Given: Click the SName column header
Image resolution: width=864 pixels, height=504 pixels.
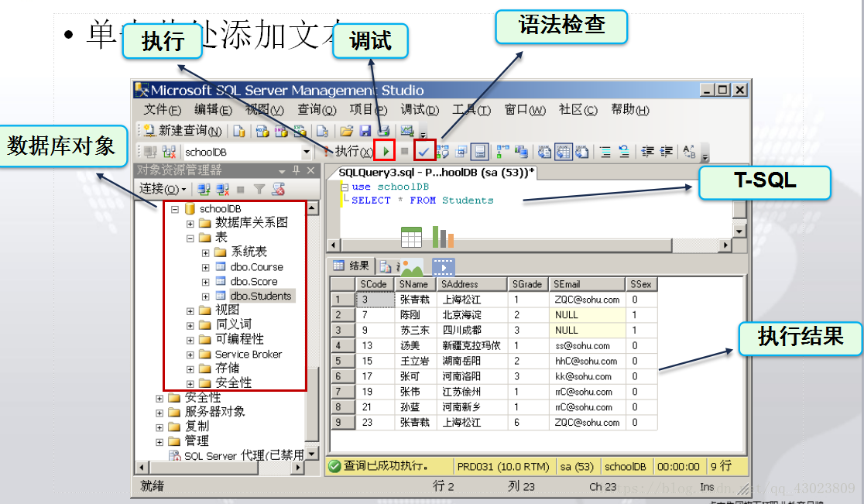Looking at the screenshot, I should tap(416, 284).
